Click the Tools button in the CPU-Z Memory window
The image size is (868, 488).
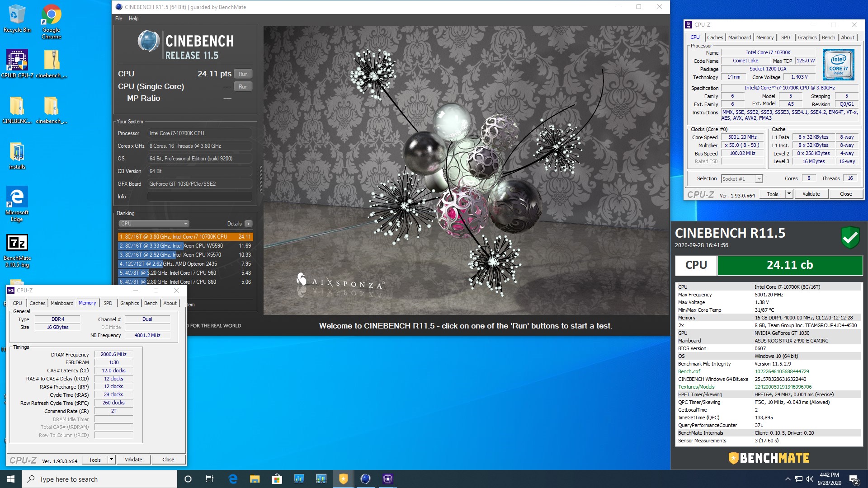coord(95,460)
